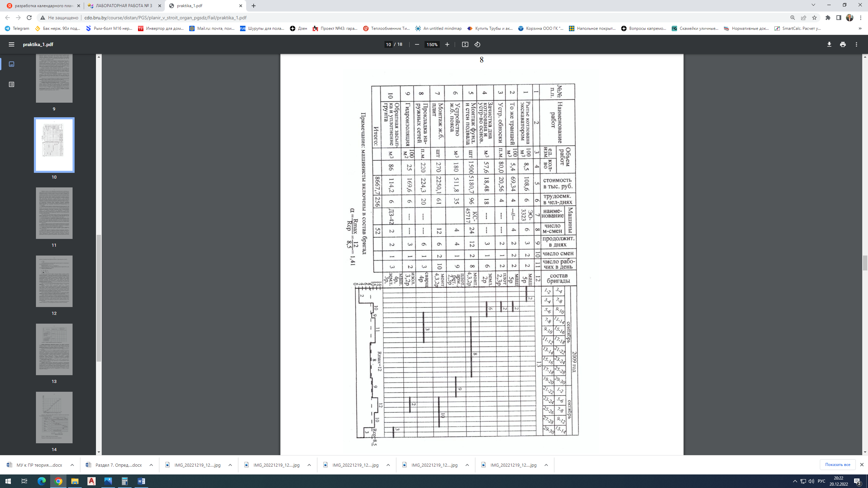This screenshot has height=488, width=868.
Task: Open notification center icon
Action: 858,481
